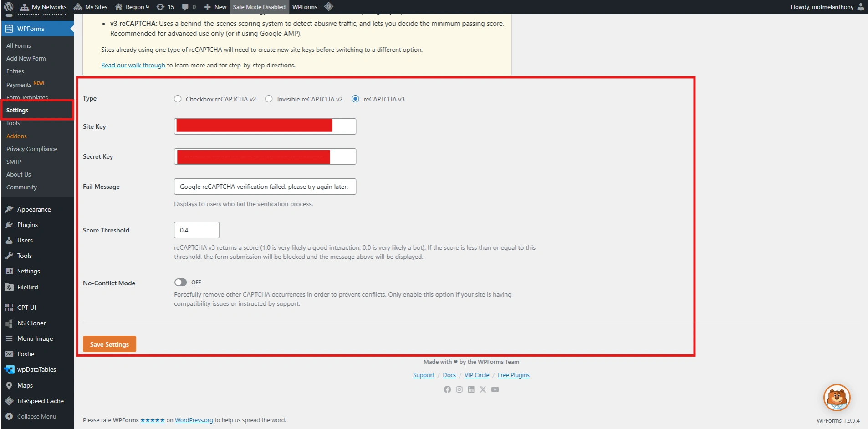
Task: Open Privacy Compliance in sidebar
Action: pos(32,149)
